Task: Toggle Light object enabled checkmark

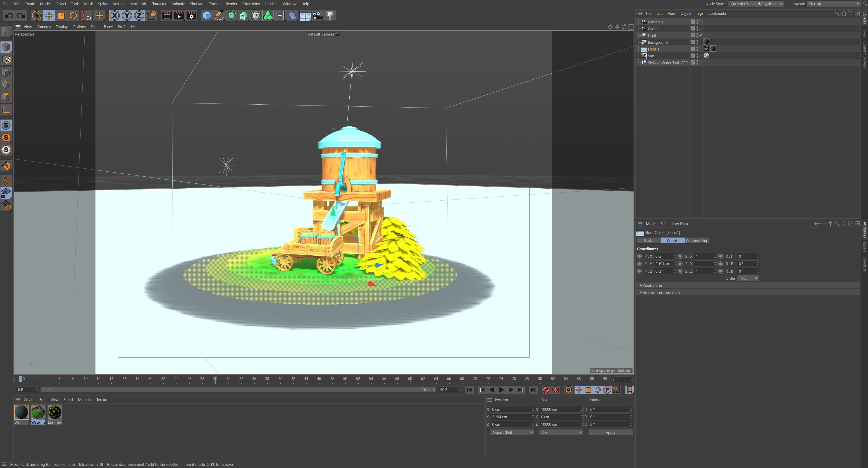Action: point(701,35)
